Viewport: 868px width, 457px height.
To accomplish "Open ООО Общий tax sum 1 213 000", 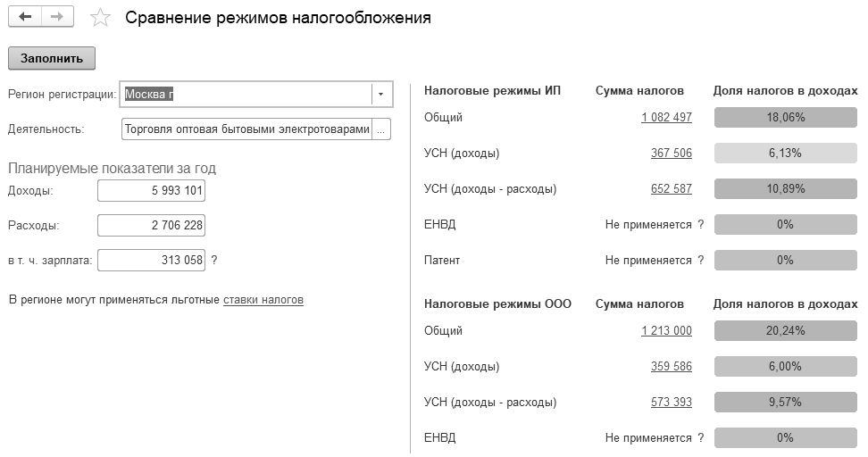I will pos(666,331).
